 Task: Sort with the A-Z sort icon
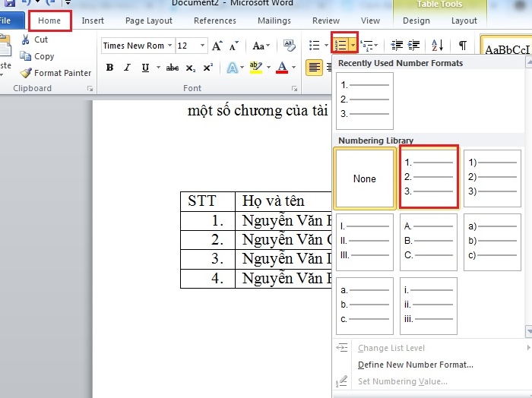pyautogui.click(x=437, y=45)
